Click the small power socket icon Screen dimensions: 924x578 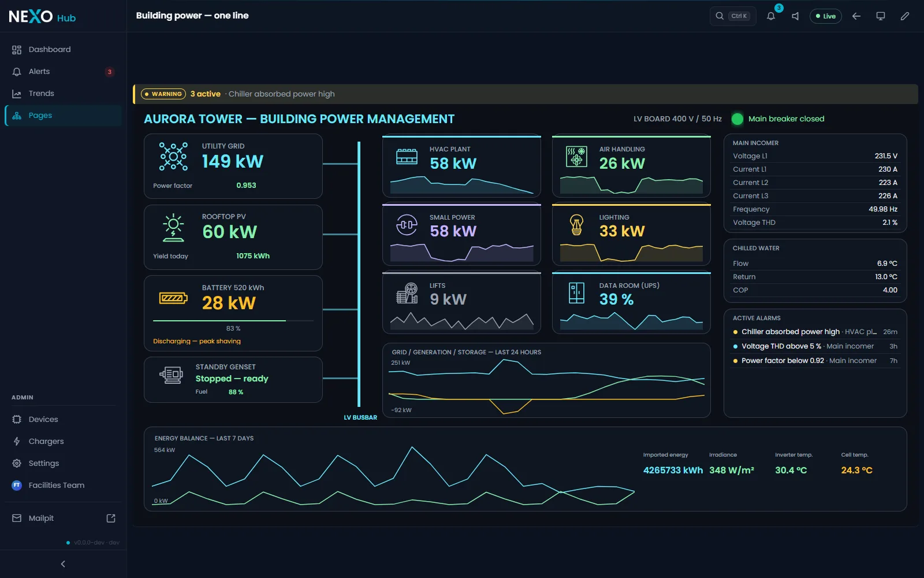407,225
